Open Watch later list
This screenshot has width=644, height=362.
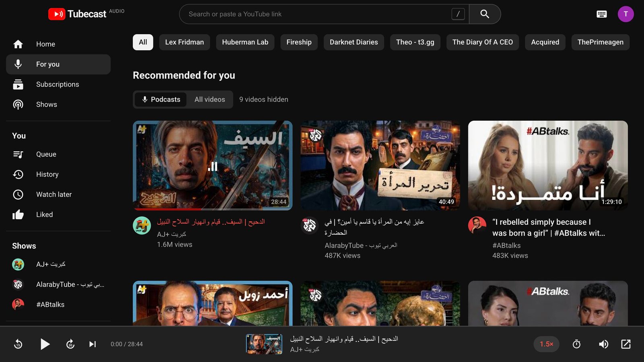[58, 195]
